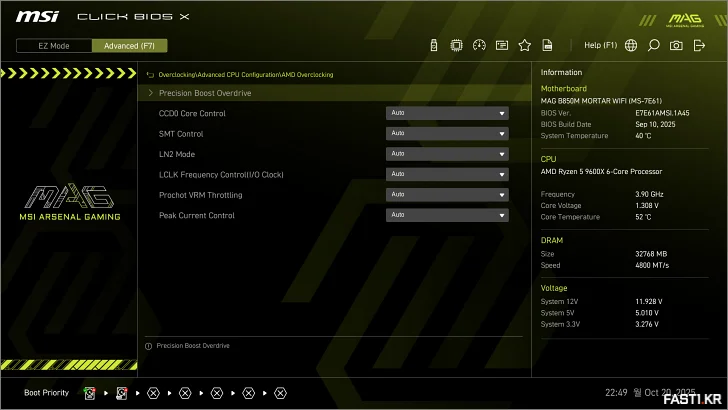The width and height of the screenshot is (728, 410).
Task: Click core temperature value 52 °C
Action: [x=643, y=217]
